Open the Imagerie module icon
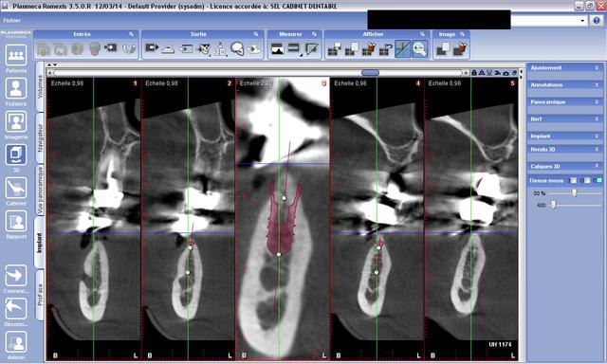 click(16, 122)
